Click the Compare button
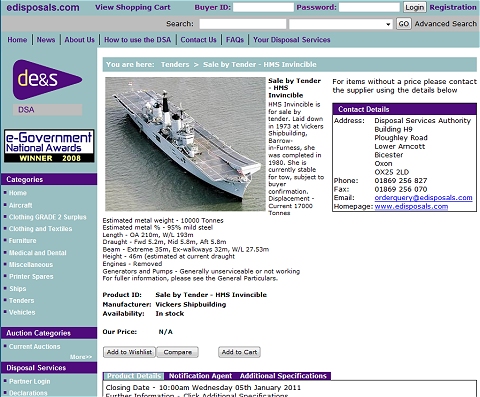480x397 pixels. point(178,352)
